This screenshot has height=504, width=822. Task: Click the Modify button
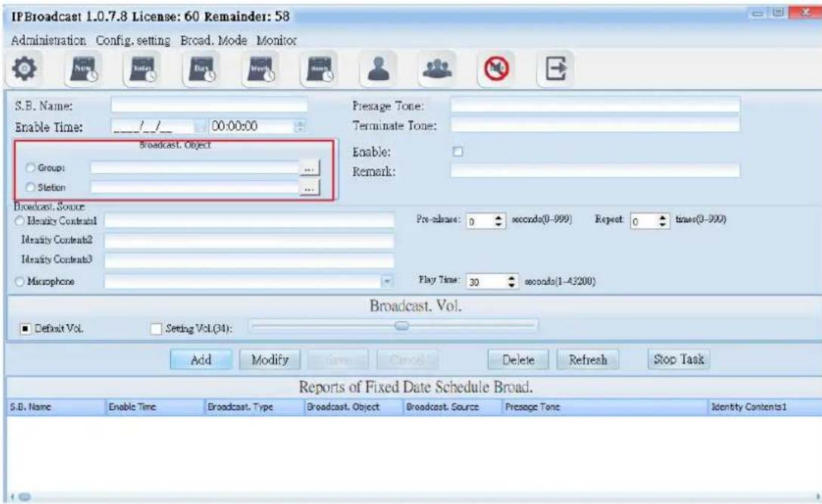coord(270,360)
